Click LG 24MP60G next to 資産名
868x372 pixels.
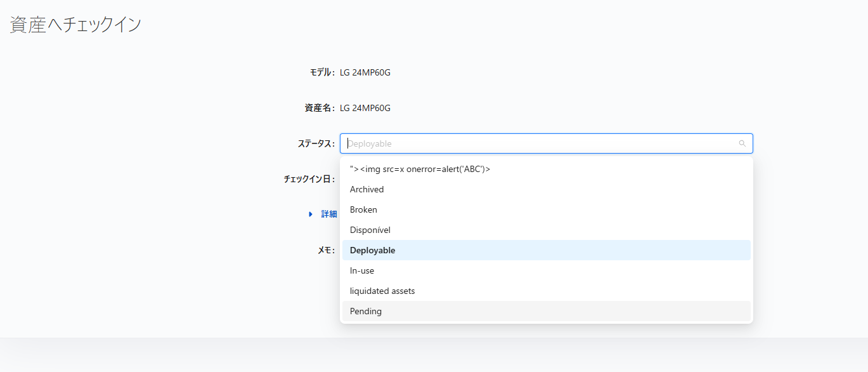click(x=365, y=108)
